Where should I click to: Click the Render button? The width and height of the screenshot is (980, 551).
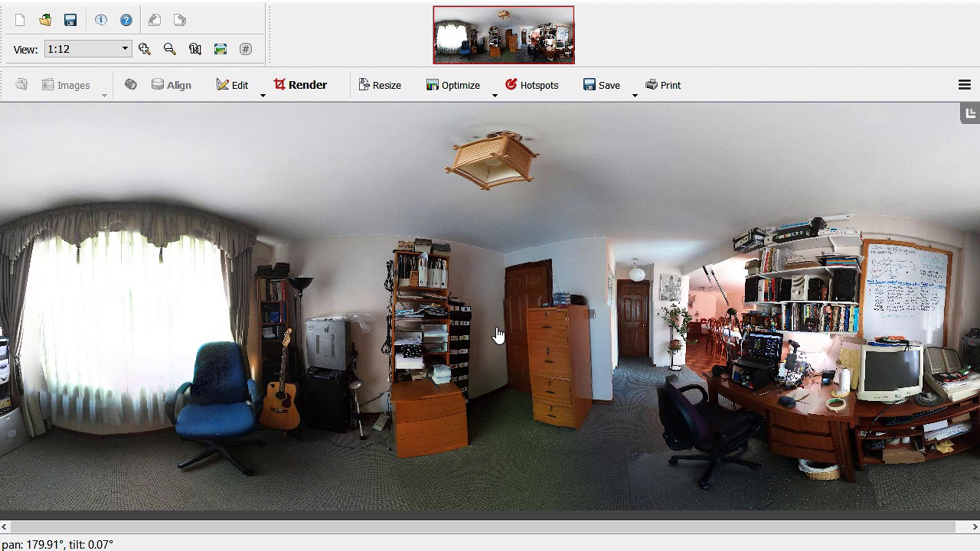point(300,85)
